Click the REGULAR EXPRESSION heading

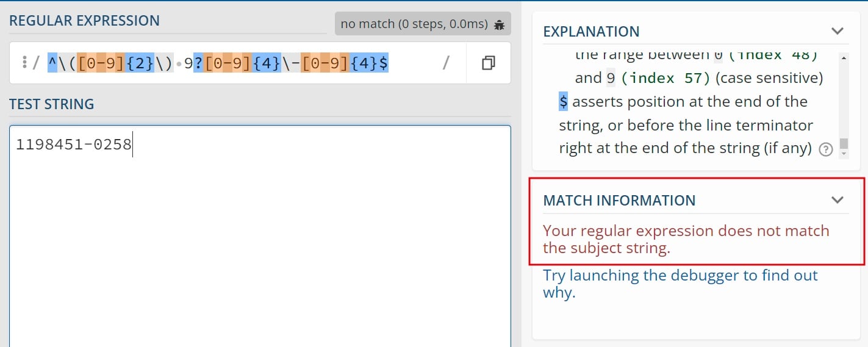84,20
